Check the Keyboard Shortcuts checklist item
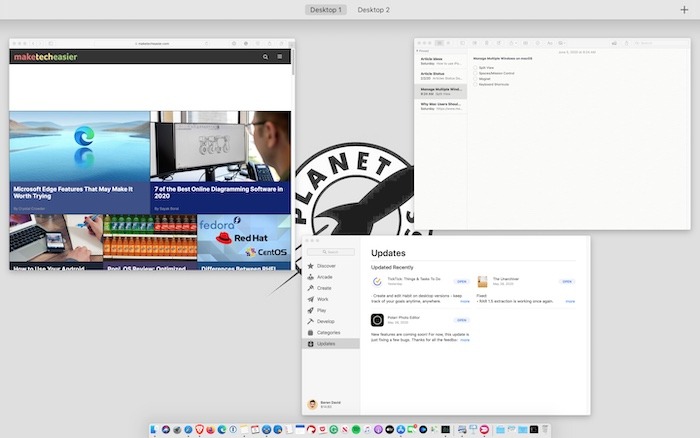The height and width of the screenshot is (438, 700). (475, 84)
